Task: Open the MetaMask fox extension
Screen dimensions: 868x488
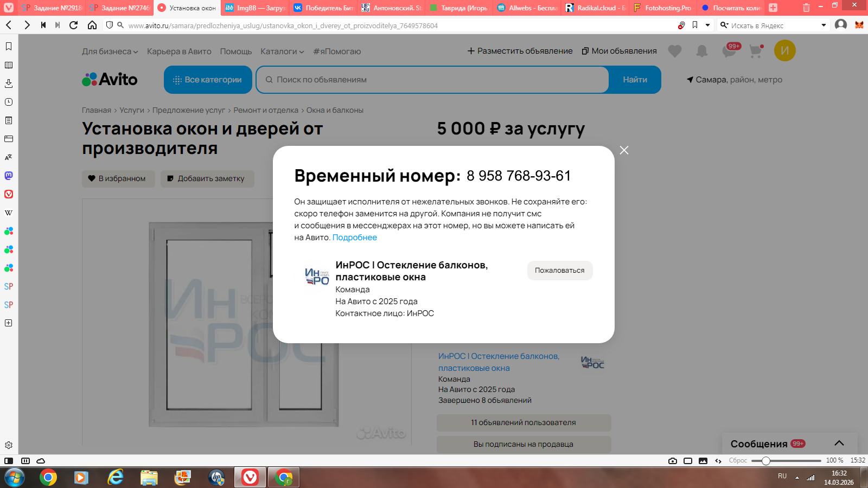Action: coord(859,25)
